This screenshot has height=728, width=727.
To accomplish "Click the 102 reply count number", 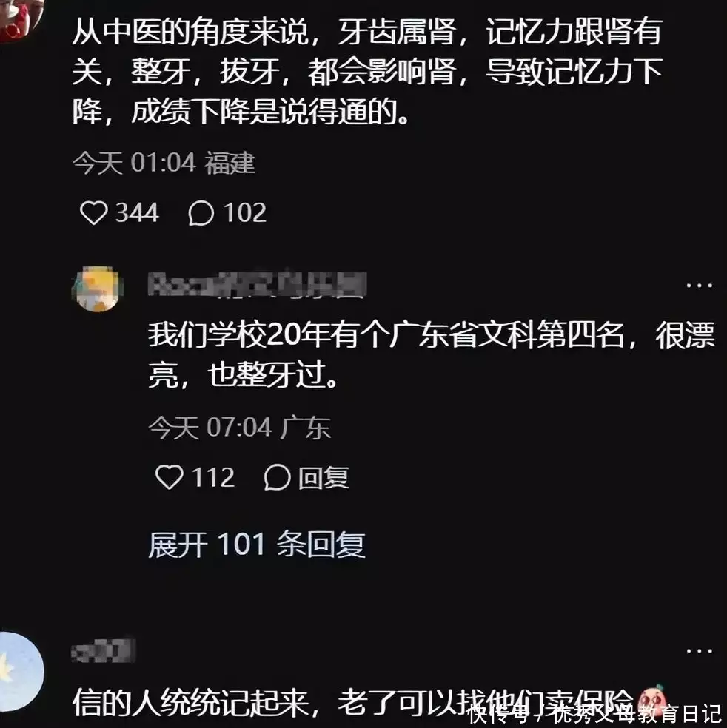I will pyautogui.click(x=245, y=213).
